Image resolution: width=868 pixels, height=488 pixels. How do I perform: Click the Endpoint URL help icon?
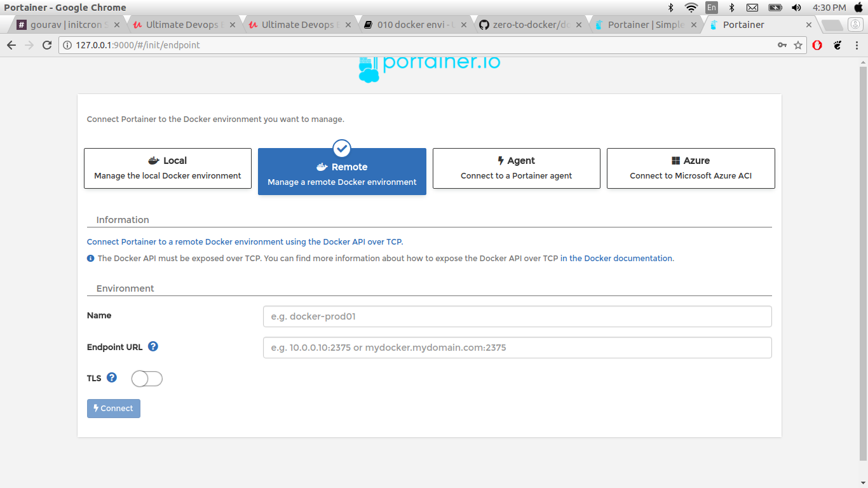153,346
